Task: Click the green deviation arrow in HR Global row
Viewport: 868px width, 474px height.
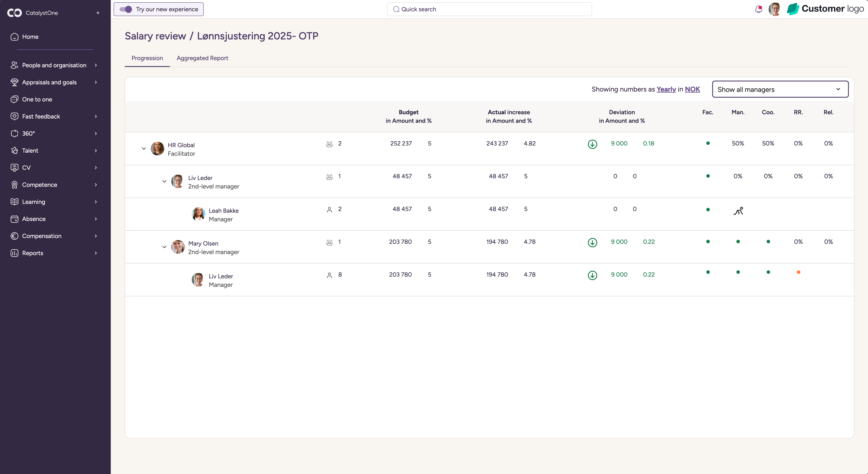Action: [592, 144]
